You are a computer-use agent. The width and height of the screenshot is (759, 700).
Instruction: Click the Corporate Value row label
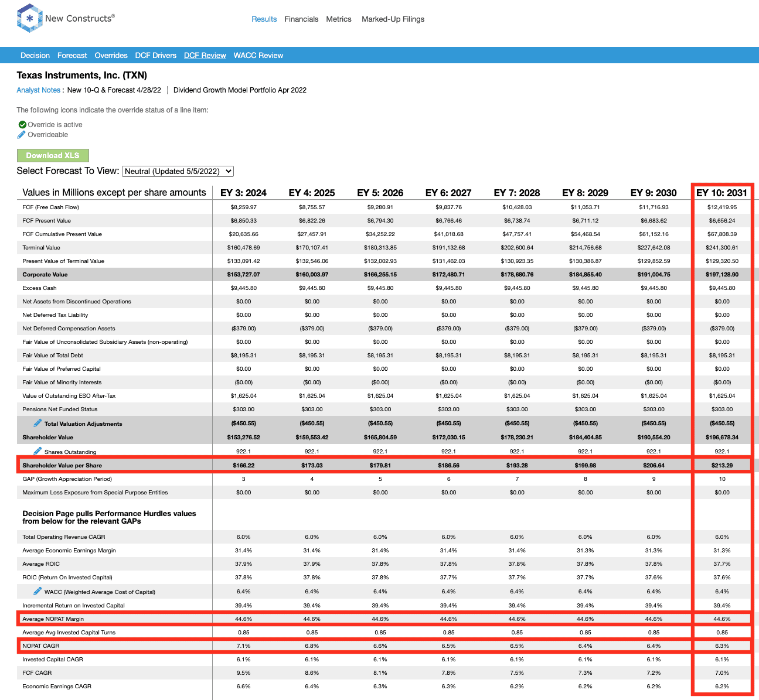point(45,275)
